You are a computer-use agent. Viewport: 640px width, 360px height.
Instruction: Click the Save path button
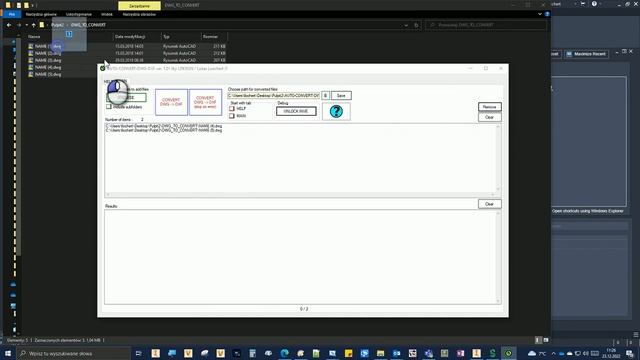[x=341, y=96]
